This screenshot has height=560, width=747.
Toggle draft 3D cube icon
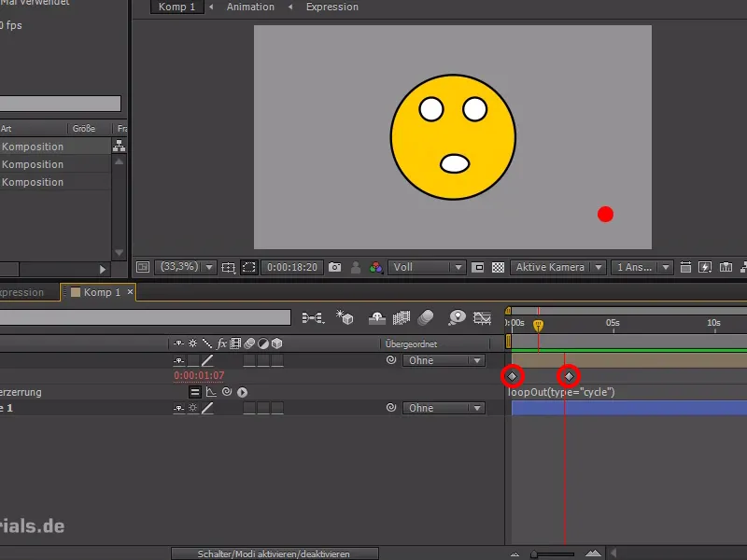click(x=345, y=317)
